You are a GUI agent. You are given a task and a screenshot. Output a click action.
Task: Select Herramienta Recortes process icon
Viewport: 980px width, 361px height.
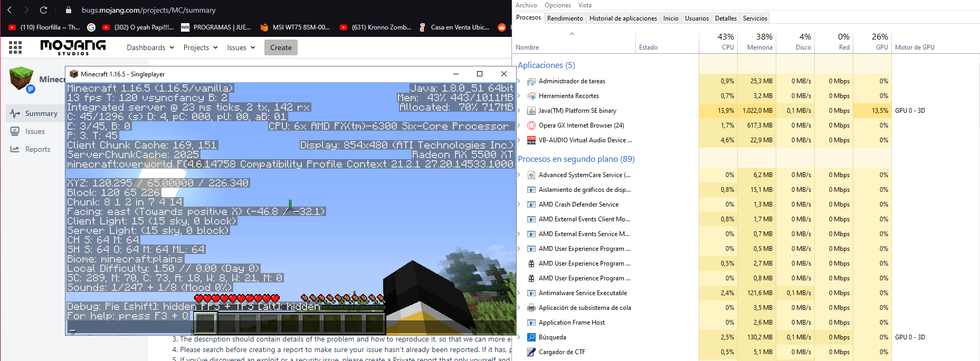click(531, 96)
